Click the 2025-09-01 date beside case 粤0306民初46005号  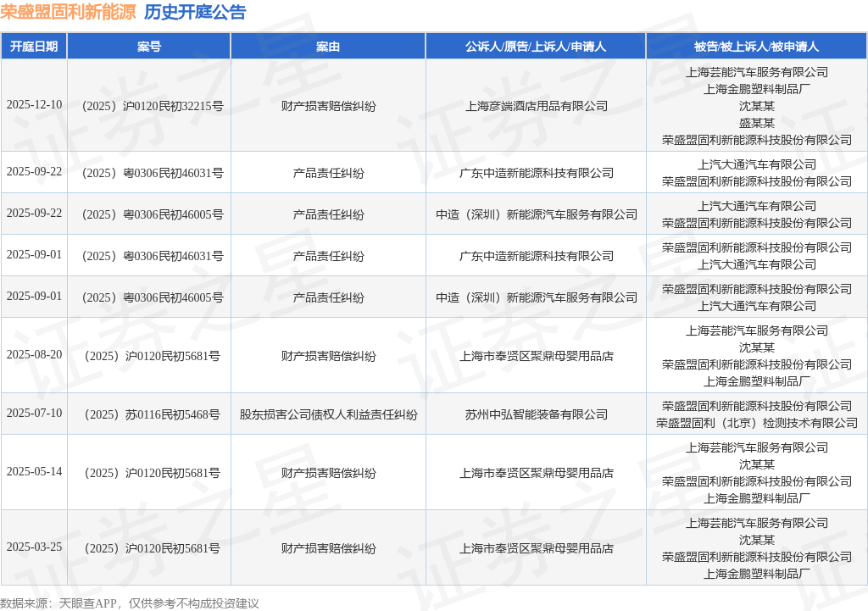34,296
